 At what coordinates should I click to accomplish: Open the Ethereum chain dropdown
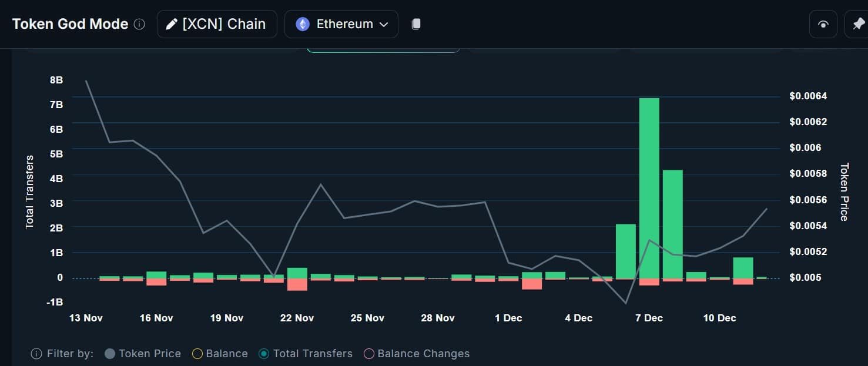point(341,24)
